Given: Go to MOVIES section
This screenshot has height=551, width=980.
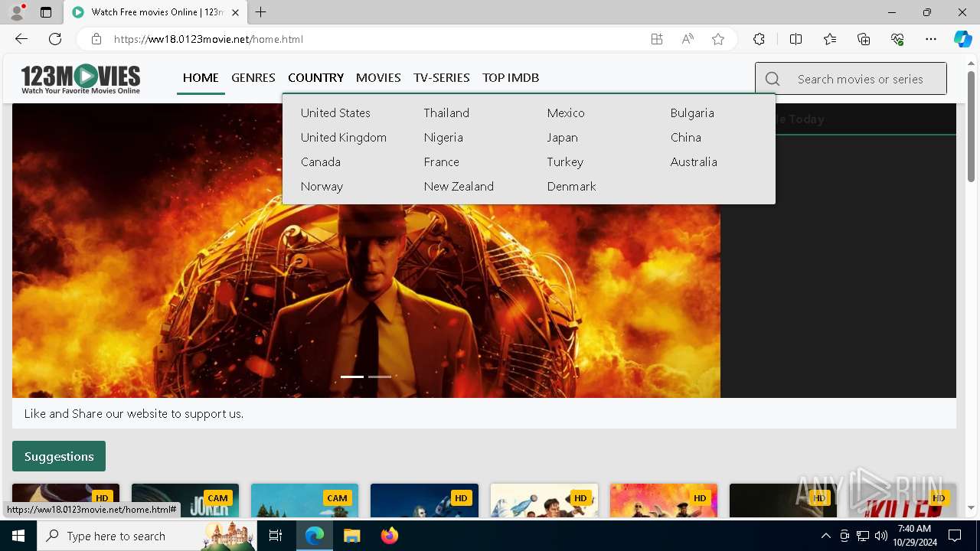Looking at the screenshot, I should (378, 77).
